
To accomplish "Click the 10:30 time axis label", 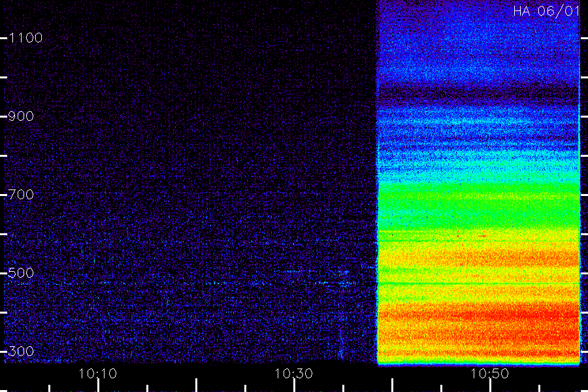I will click(x=293, y=374).
